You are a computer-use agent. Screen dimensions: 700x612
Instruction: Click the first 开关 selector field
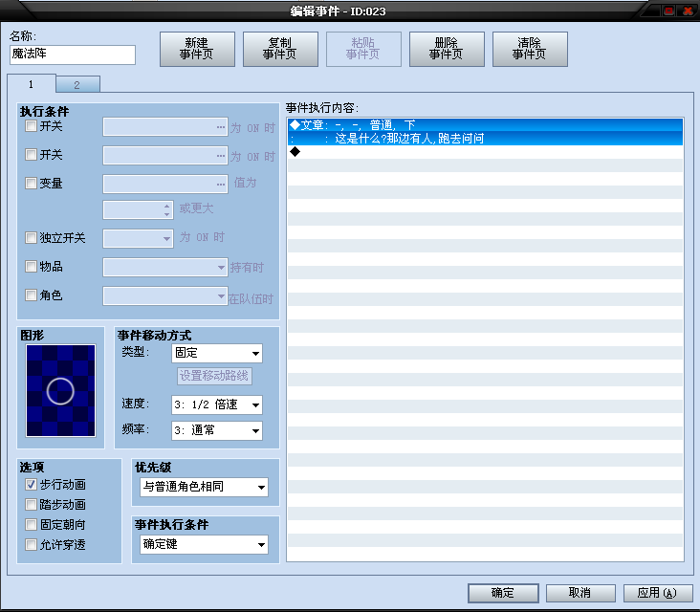click(165, 127)
